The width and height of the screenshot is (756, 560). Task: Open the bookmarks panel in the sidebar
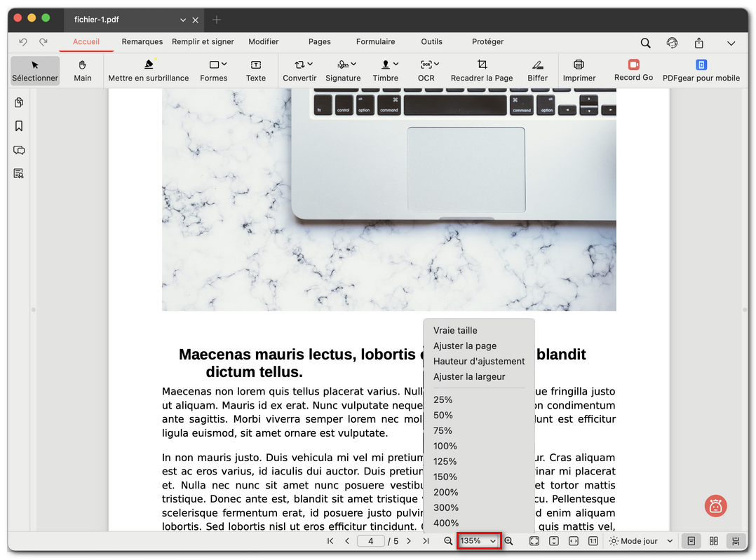tap(18, 126)
